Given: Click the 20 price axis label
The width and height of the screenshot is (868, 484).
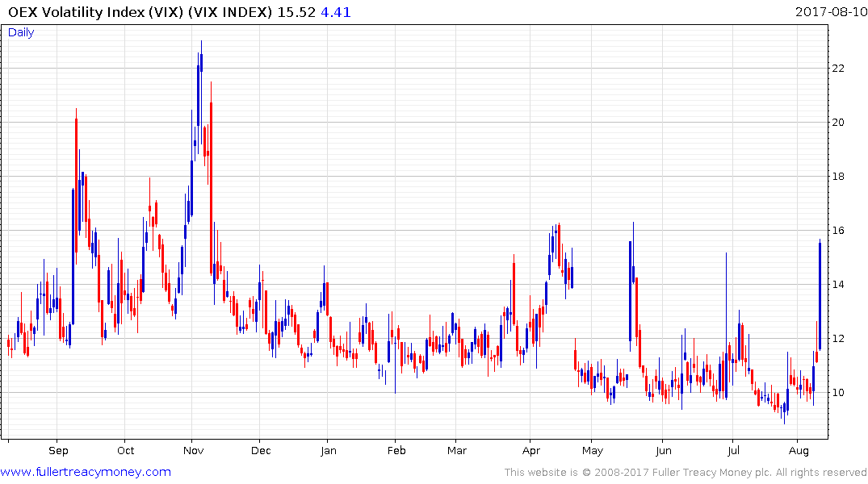Looking at the screenshot, I should pos(838,123).
